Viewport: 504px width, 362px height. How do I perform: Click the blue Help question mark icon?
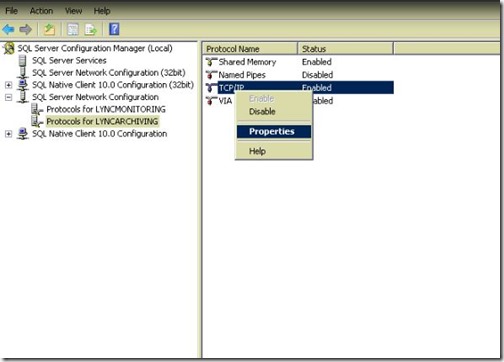click(114, 29)
